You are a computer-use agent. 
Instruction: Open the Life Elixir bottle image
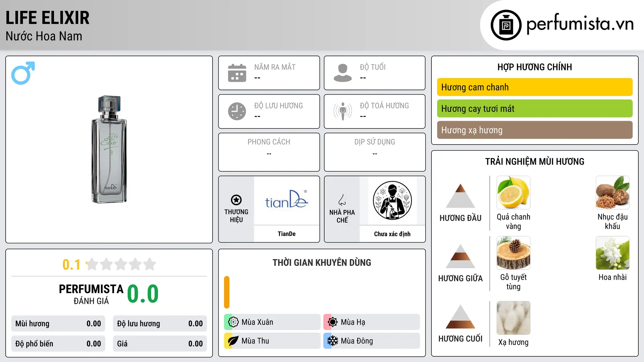pos(109,149)
